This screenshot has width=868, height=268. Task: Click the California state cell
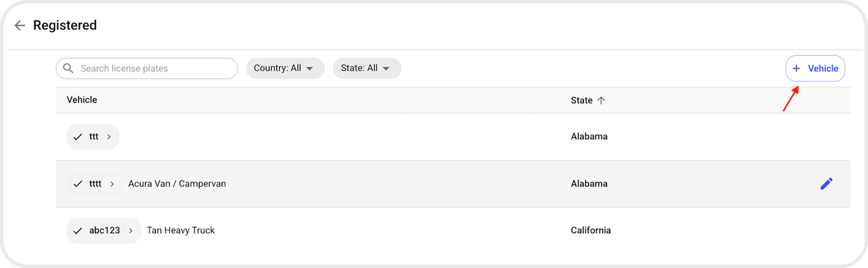[x=590, y=231]
